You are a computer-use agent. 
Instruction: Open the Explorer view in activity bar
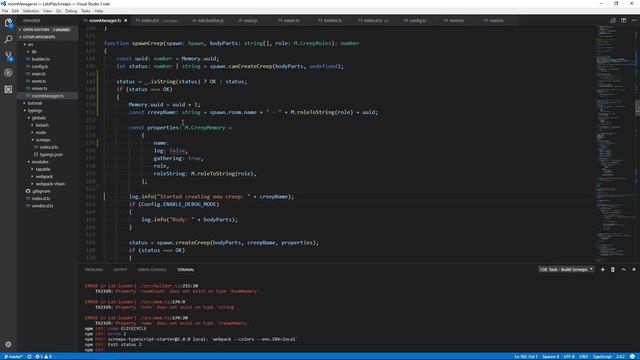click(8, 23)
